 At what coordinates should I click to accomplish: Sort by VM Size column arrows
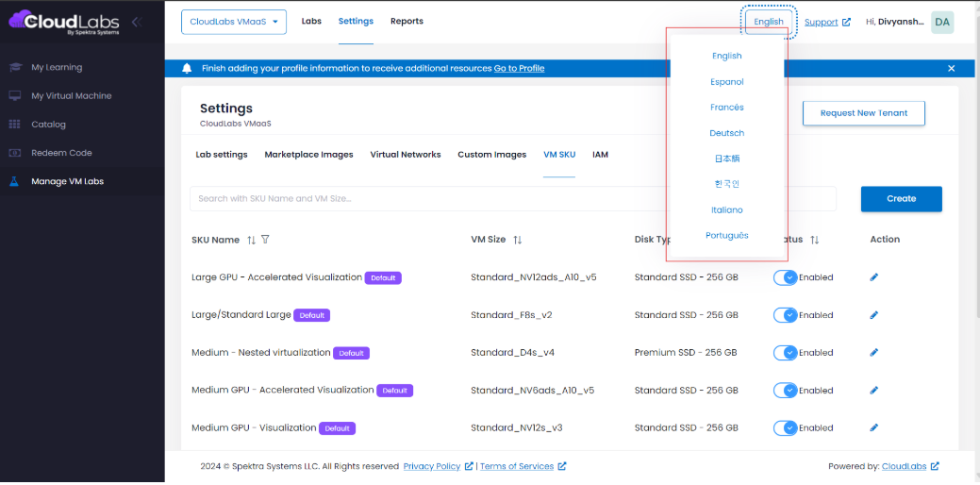(x=518, y=240)
